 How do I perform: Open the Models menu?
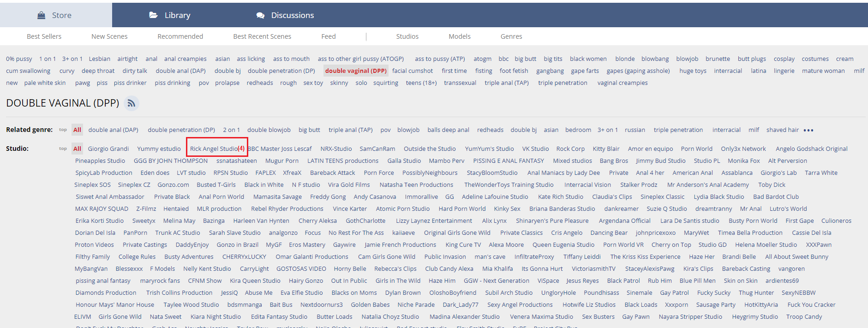[460, 36]
